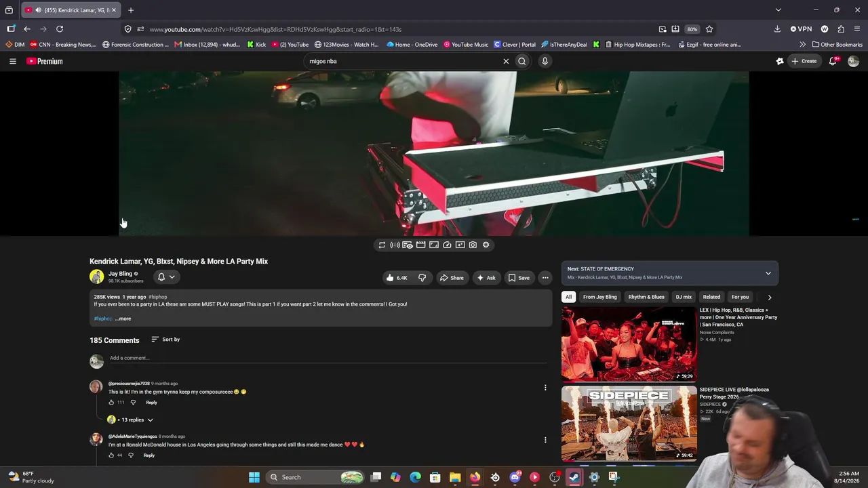Go back to the previous page
This screenshot has height=488, width=868.
point(27,29)
